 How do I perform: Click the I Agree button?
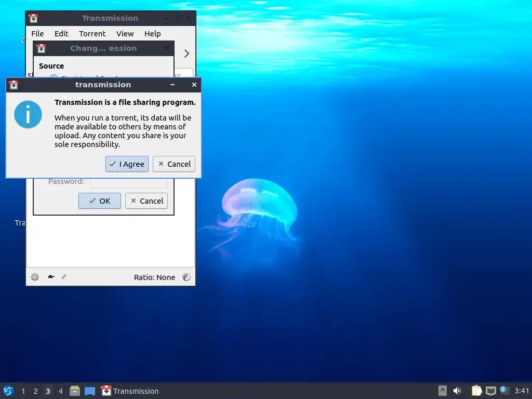(127, 164)
